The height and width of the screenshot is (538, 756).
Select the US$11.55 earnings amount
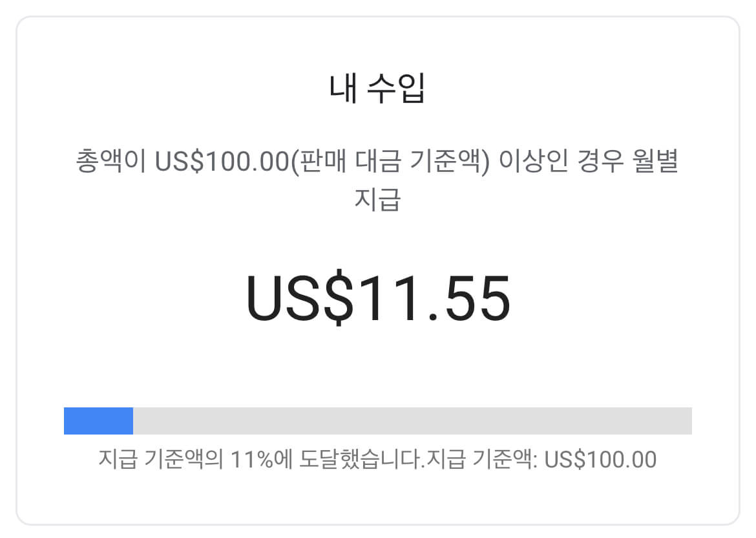coord(378,296)
